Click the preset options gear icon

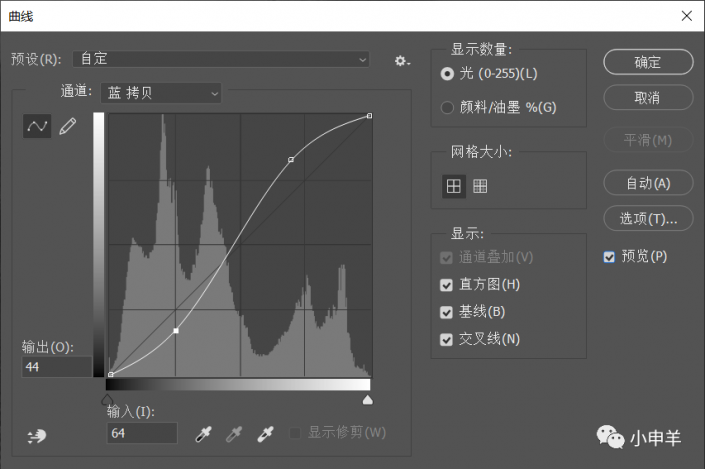click(x=401, y=60)
